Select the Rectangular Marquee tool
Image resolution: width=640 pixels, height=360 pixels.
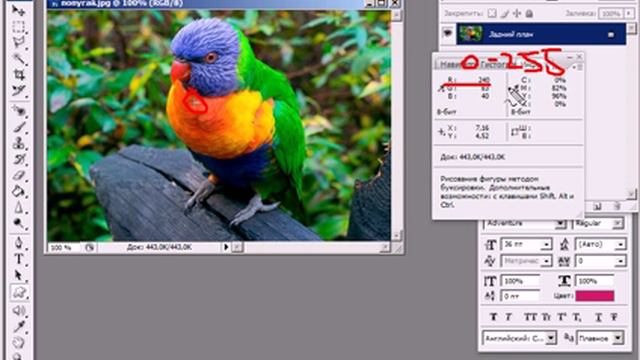(18, 27)
